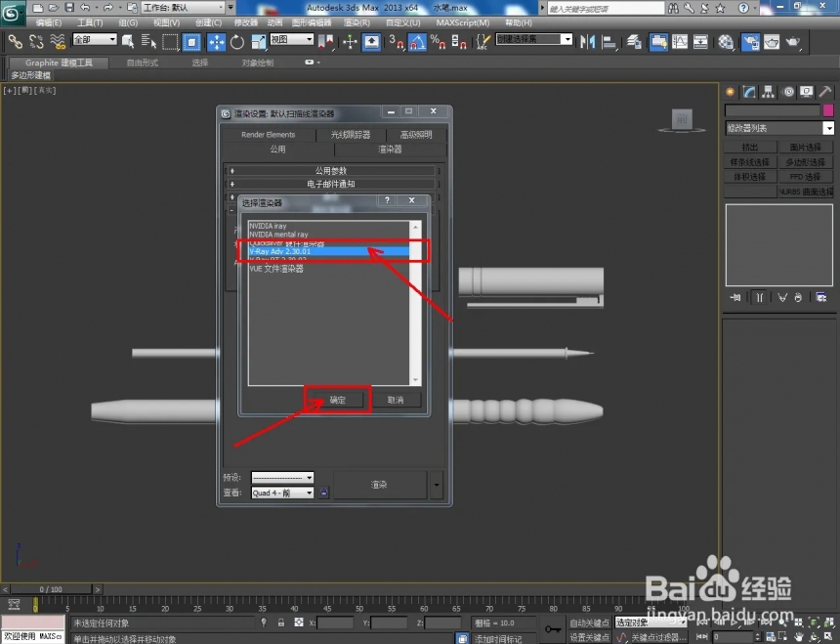Click the teapot Render Production icon

793,41
